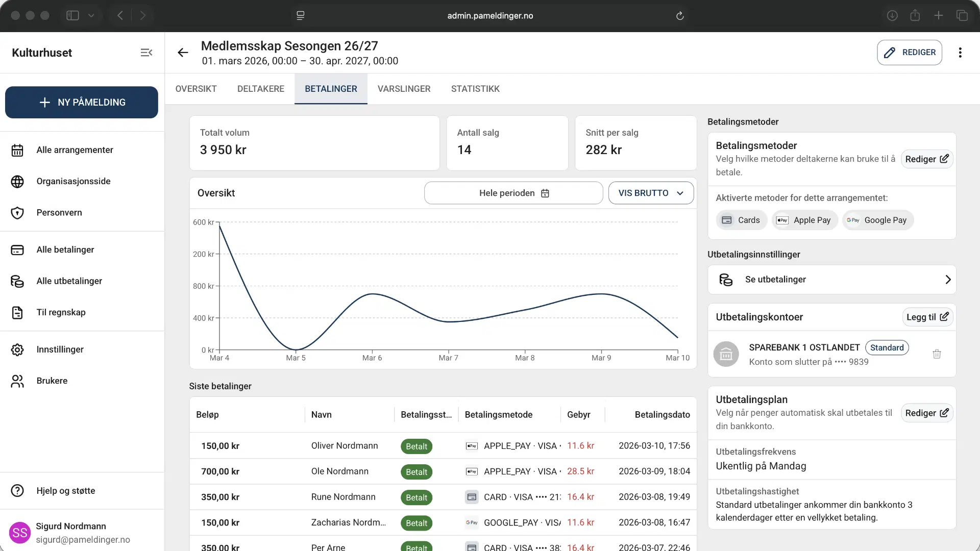The width and height of the screenshot is (980, 551).
Task: Open Oliver Nordmann's payment row
Action: (x=345, y=446)
